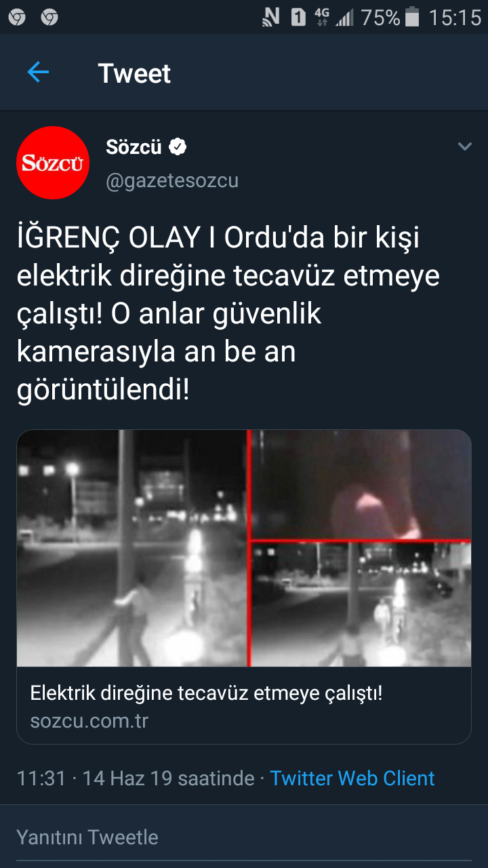This screenshot has height=868, width=488.
Task: Open the Sözcü profile avatar
Action: point(53,163)
